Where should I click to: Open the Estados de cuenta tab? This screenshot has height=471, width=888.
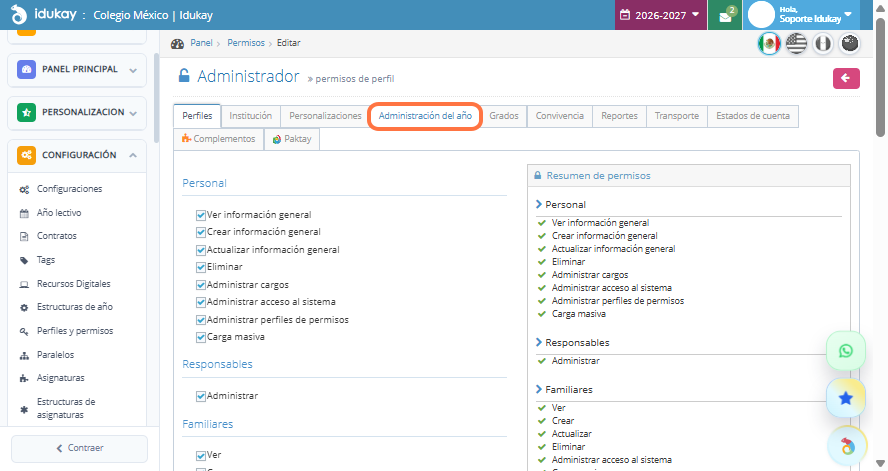click(753, 116)
